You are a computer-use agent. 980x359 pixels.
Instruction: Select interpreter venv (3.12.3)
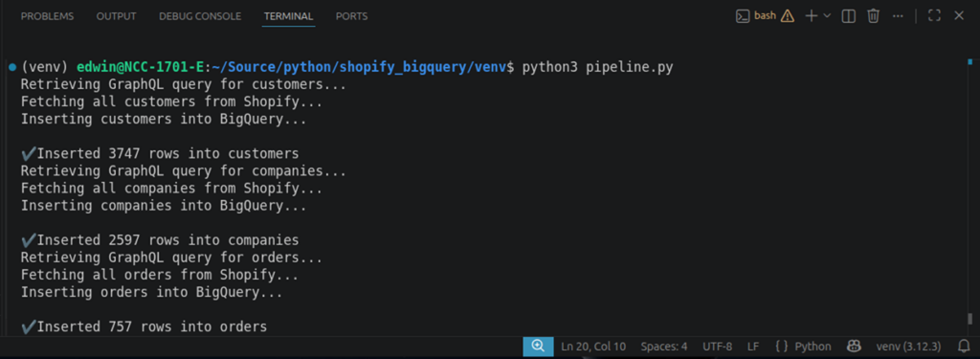(x=909, y=347)
